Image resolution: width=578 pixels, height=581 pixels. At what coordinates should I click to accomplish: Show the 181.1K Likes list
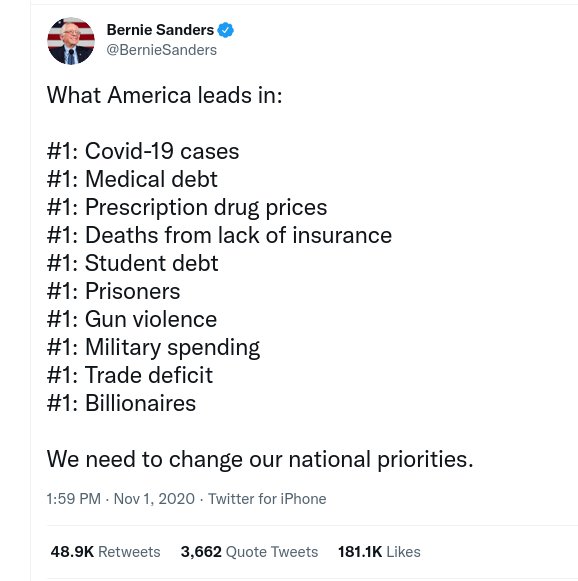point(379,552)
